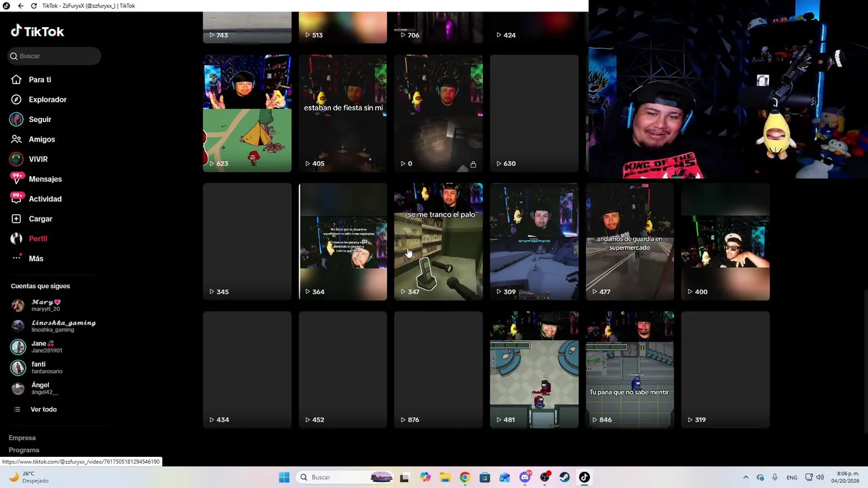Open video with 309 views
This screenshot has height=488, width=868.
coord(534,241)
